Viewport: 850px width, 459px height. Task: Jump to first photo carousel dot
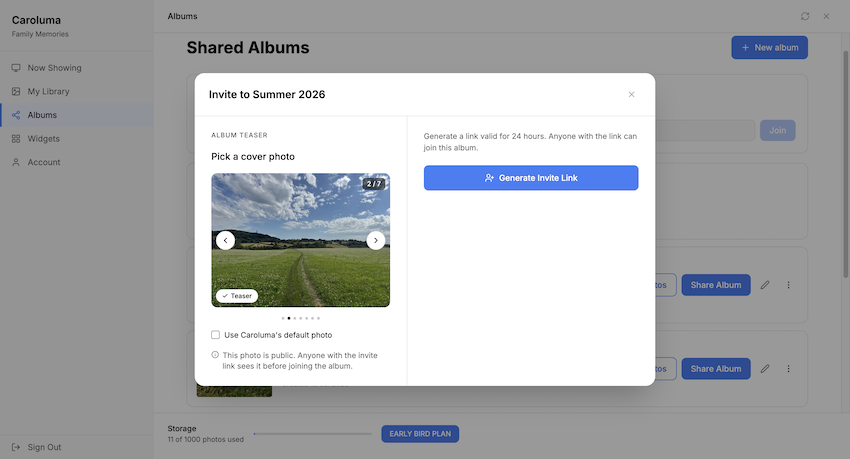click(x=283, y=318)
